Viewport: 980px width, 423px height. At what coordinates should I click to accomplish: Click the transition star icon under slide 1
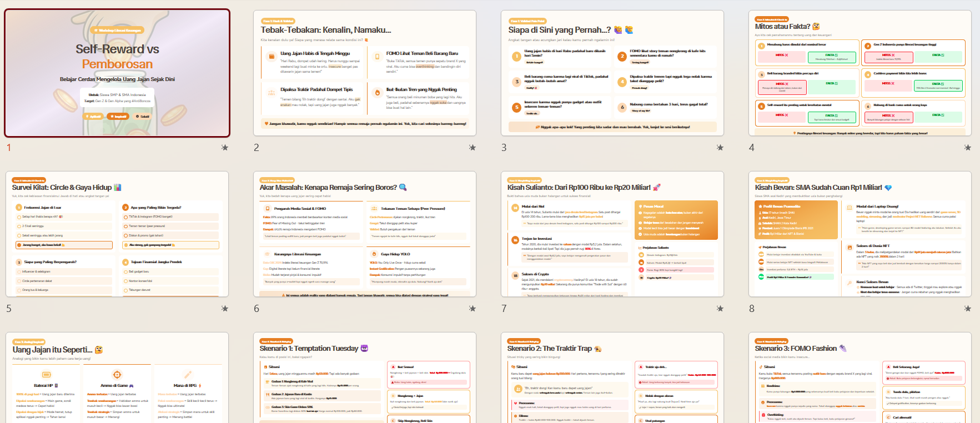pyautogui.click(x=224, y=148)
